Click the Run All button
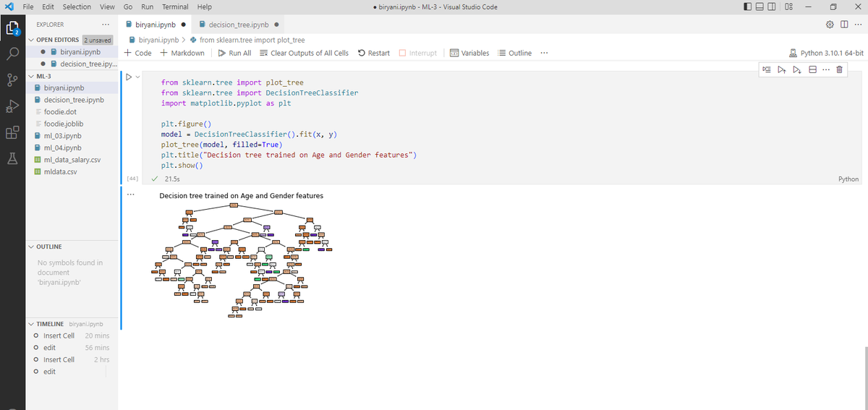This screenshot has height=410, width=868. tap(234, 53)
